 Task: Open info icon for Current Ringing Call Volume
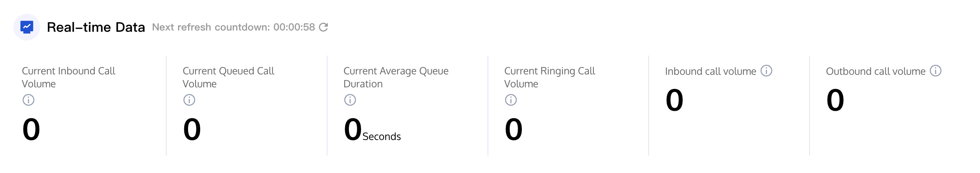[511, 100]
